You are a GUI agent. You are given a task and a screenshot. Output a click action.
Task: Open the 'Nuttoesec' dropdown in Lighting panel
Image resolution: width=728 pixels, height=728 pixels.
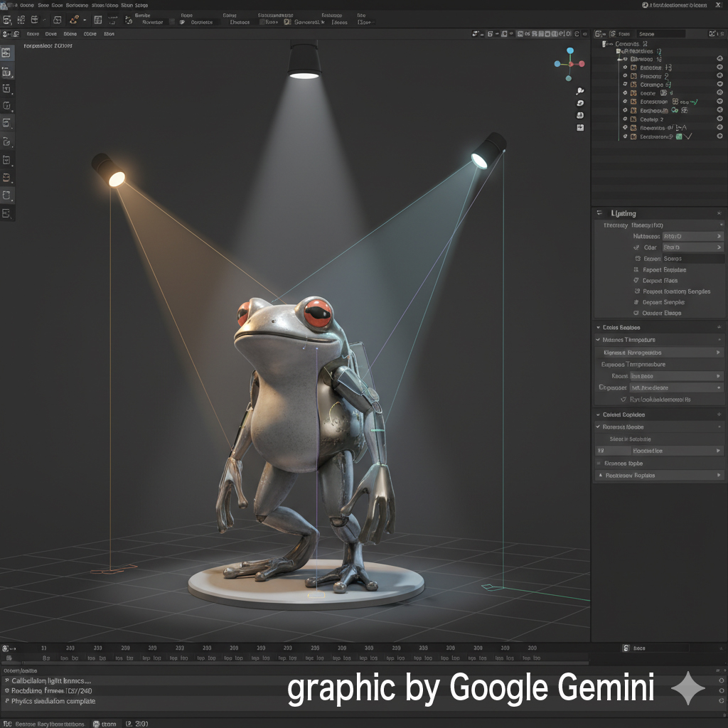coord(692,236)
